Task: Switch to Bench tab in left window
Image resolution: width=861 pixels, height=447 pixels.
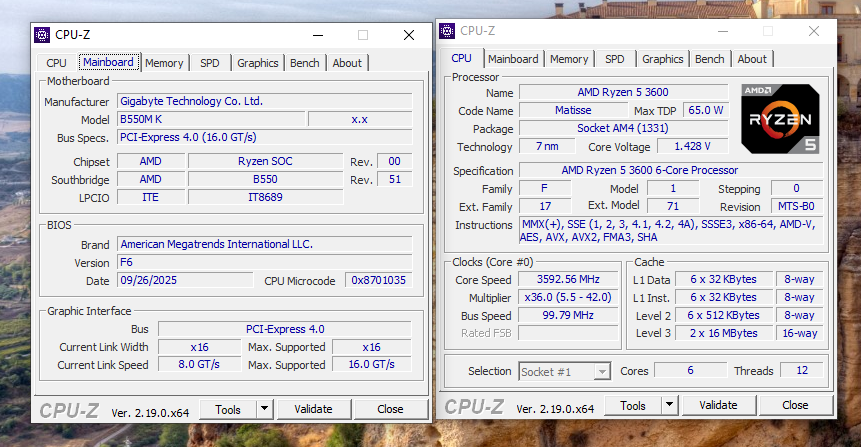Action: click(305, 63)
